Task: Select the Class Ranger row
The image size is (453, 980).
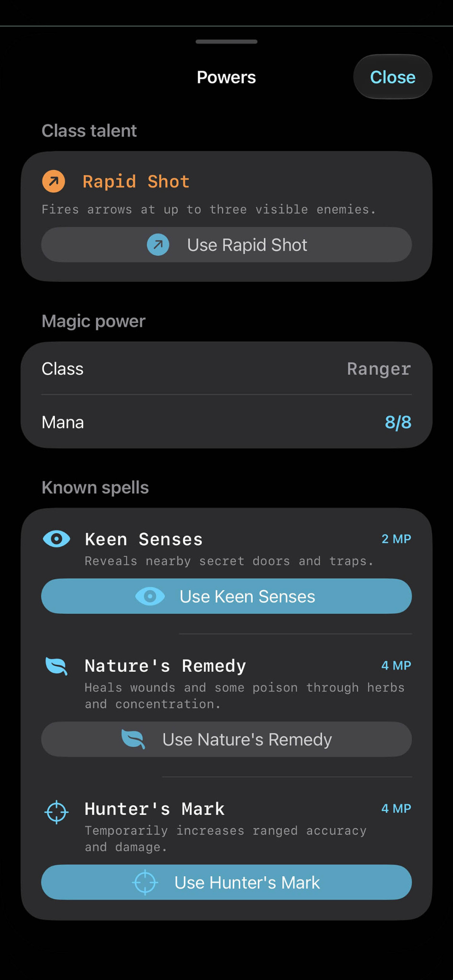Action: (x=226, y=368)
